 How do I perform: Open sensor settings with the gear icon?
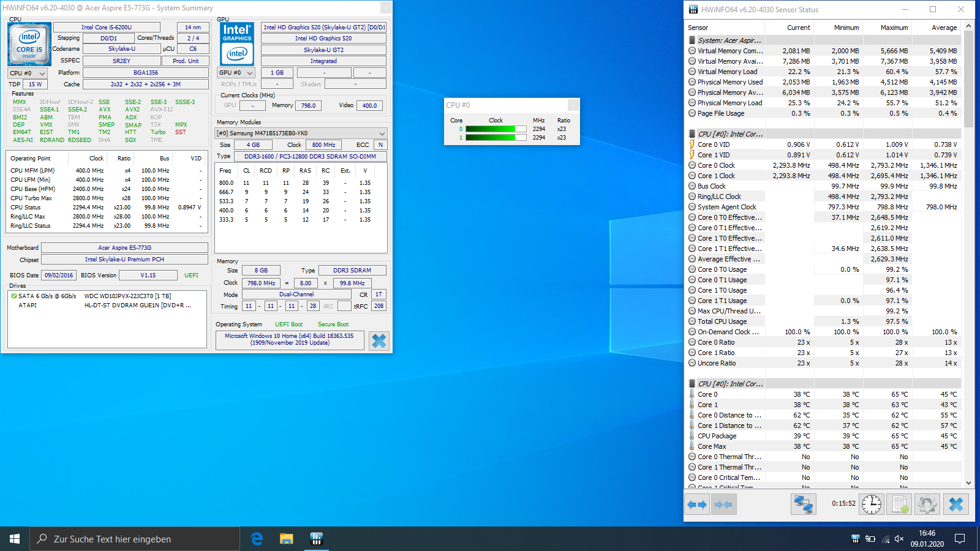927,504
